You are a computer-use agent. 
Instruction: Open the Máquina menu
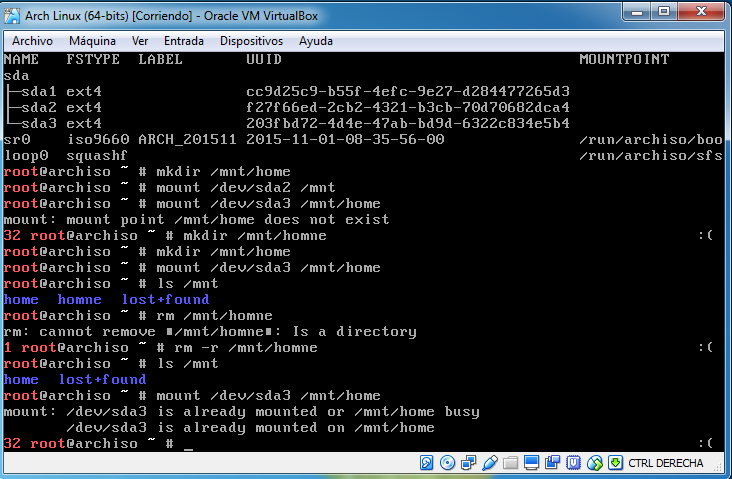(x=92, y=41)
